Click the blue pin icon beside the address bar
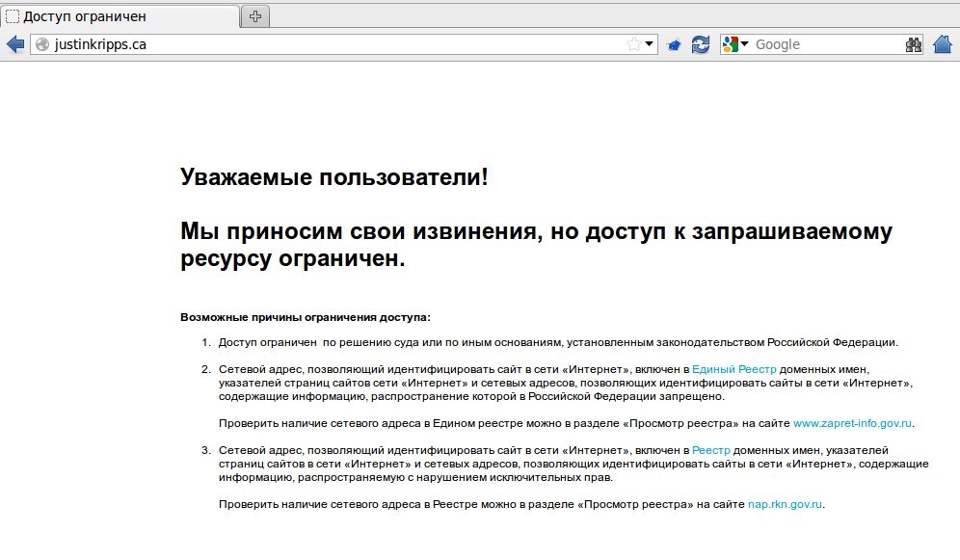960x560 pixels. point(674,44)
